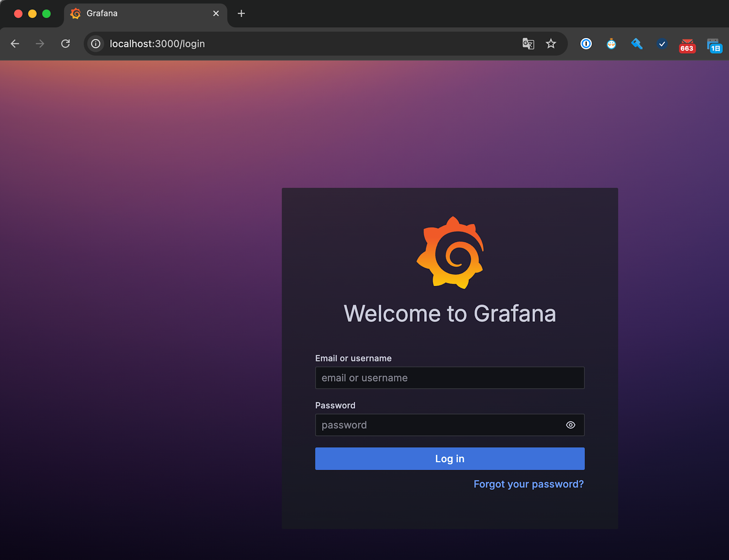Click the Welcome to Grafana heading
The image size is (729, 560).
[x=450, y=313]
